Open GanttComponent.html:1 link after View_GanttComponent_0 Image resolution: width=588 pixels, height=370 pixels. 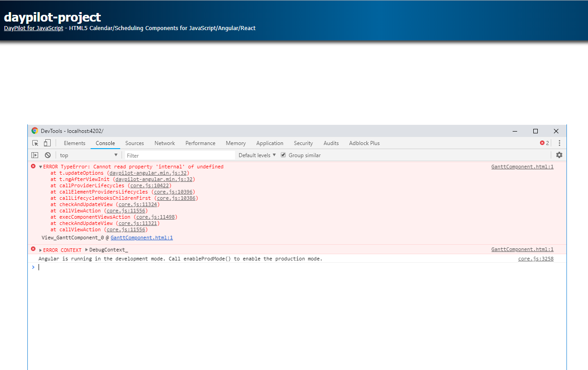pyautogui.click(x=142, y=238)
